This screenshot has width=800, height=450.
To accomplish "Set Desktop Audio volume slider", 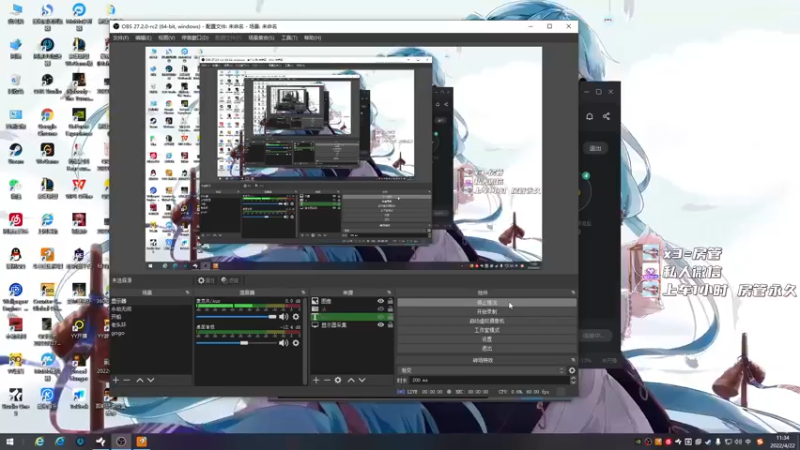I will [236, 343].
